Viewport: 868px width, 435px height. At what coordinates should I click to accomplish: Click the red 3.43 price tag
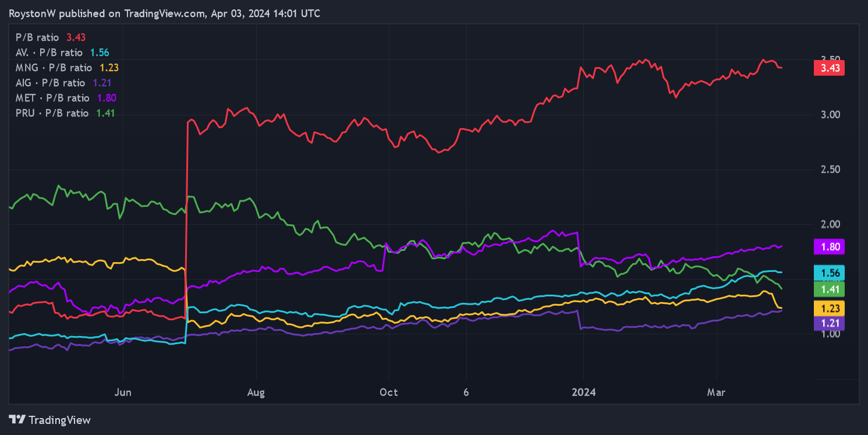829,68
